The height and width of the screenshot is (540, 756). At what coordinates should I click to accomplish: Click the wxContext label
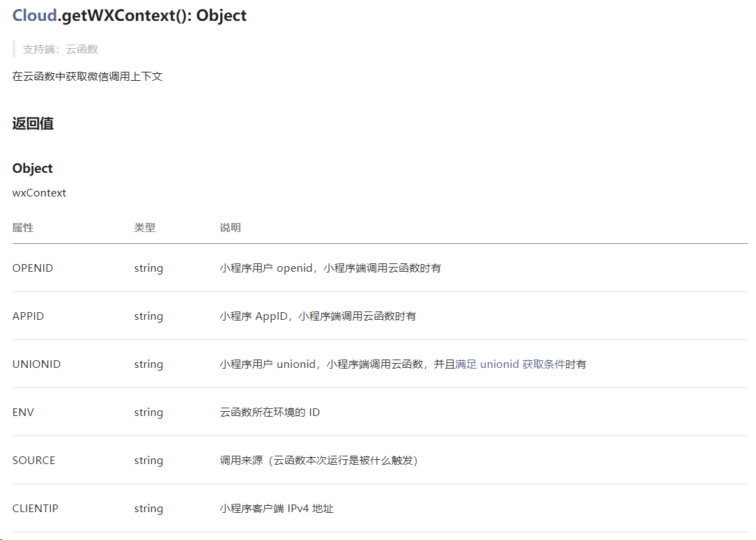[x=39, y=193]
